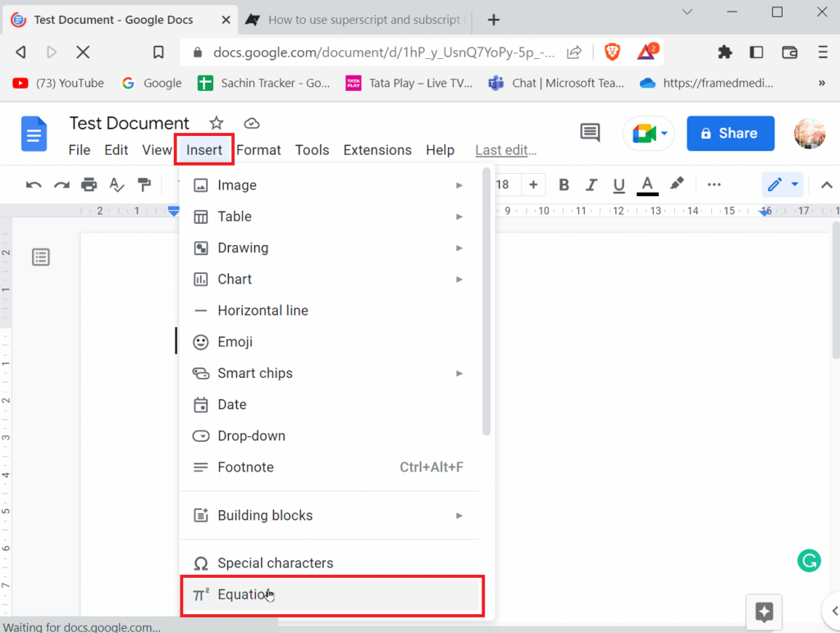Open the editing mode pencil dropdown
This screenshot has height=633, width=840.
(783, 184)
